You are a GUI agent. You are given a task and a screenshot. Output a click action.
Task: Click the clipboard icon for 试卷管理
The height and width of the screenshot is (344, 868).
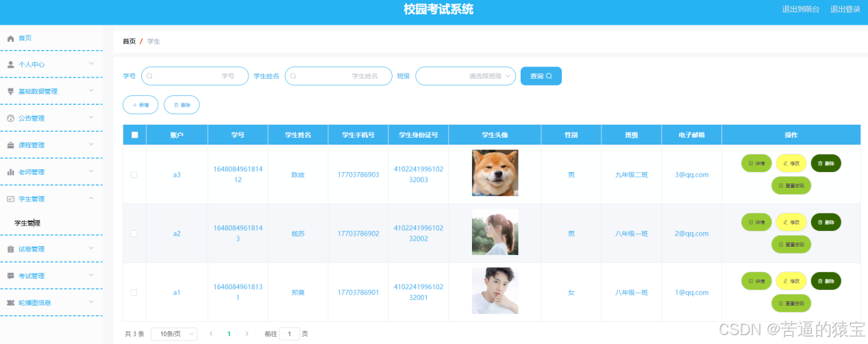click(10, 249)
